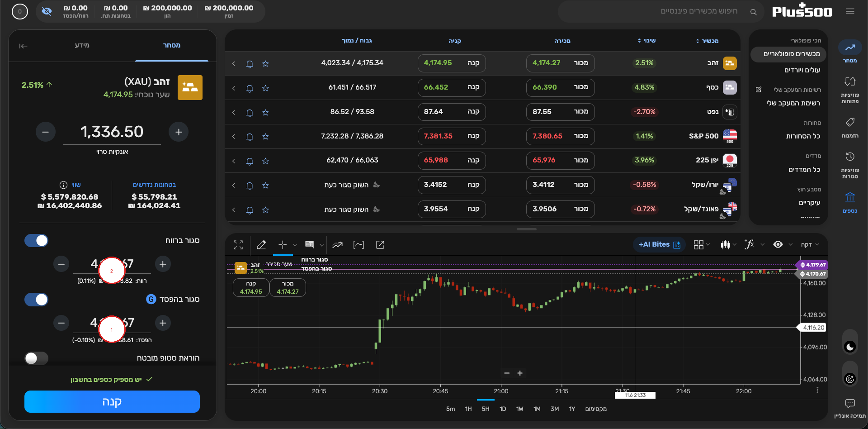Click the dark mode moon icon
This screenshot has height=429, width=868.
[x=850, y=347]
